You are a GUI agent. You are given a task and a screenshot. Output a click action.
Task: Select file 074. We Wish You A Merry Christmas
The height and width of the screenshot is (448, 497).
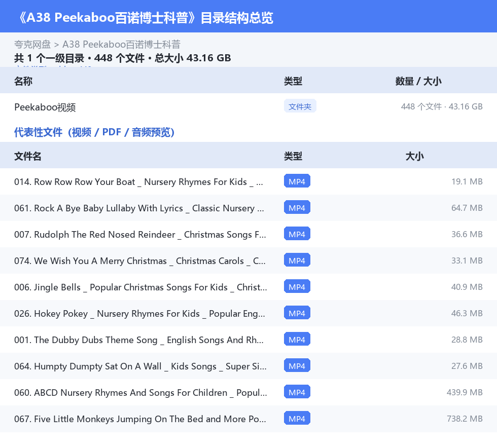[140, 261]
